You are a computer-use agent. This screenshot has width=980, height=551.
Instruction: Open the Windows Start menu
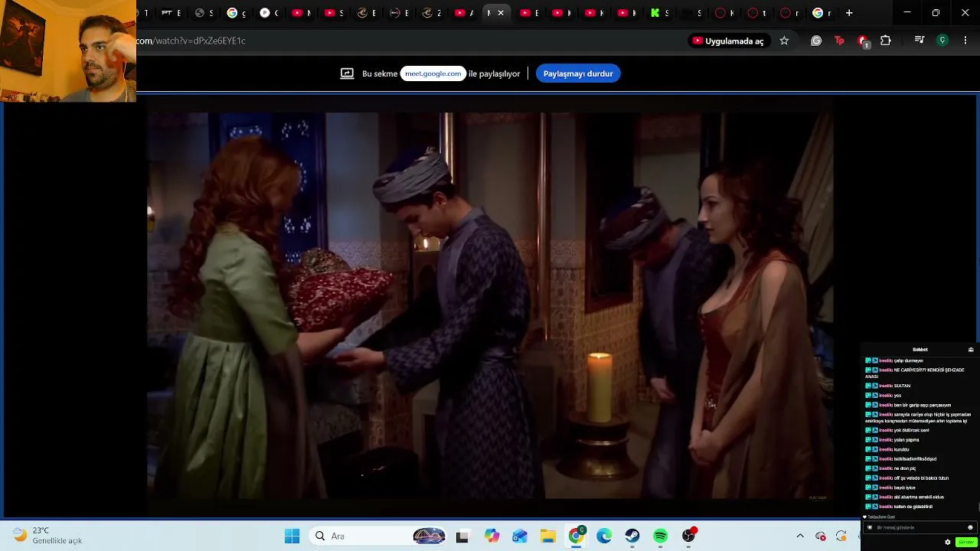(x=292, y=536)
